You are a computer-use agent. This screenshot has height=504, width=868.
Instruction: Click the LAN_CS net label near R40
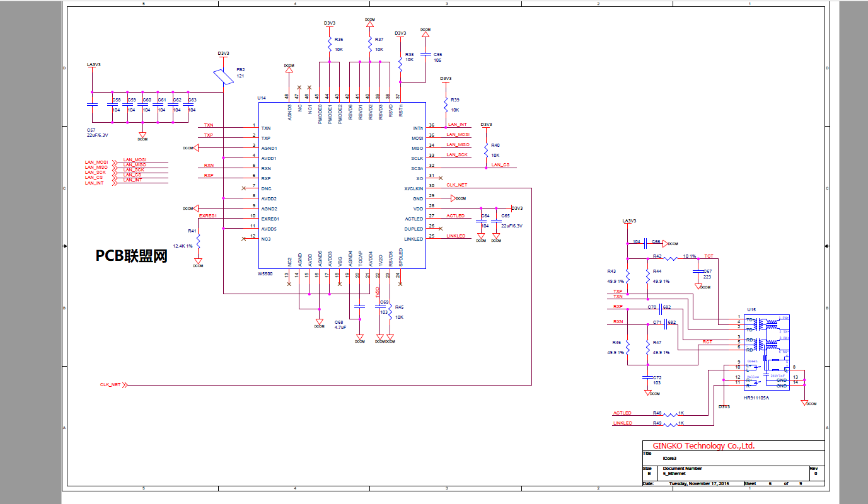(x=501, y=165)
